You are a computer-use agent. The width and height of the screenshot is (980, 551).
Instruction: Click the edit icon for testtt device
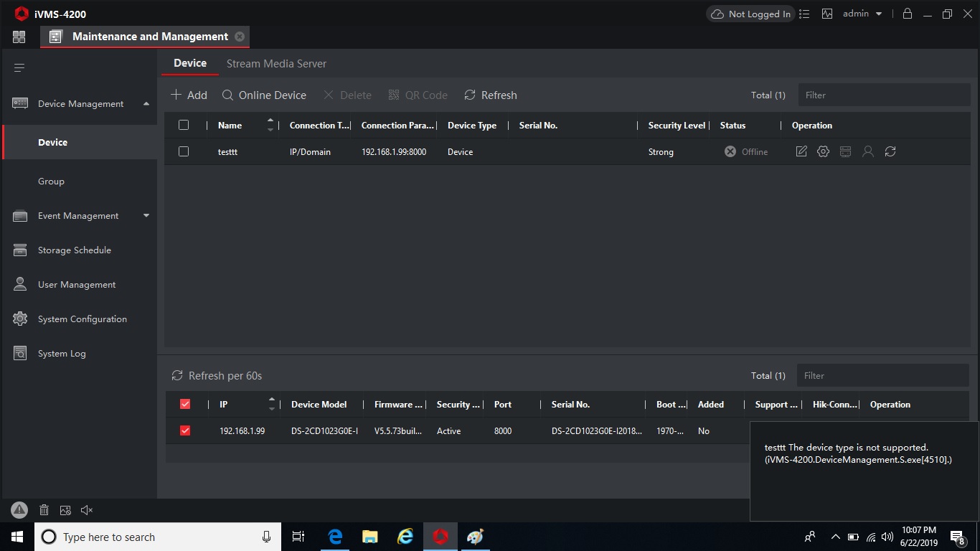801,151
